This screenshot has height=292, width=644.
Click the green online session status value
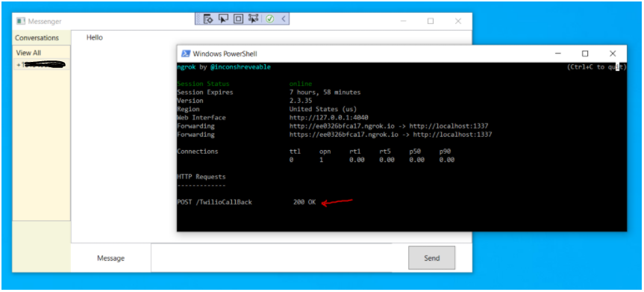coord(301,84)
